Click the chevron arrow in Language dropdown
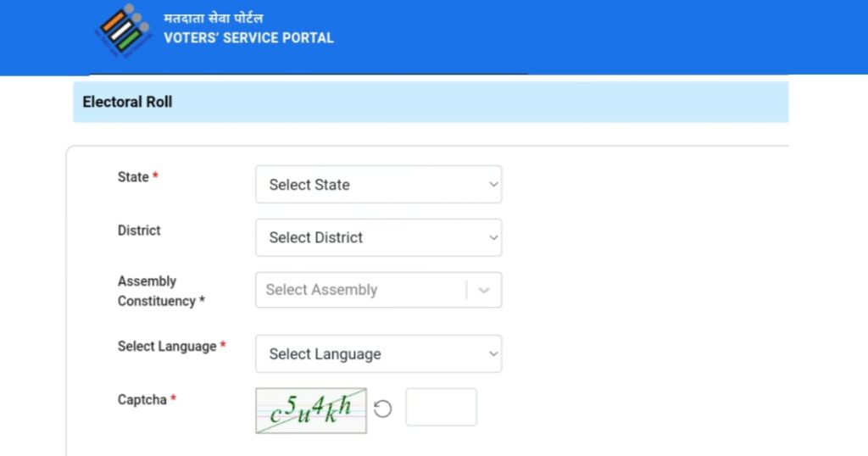868x456 pixels. click(x=493, y=354)
